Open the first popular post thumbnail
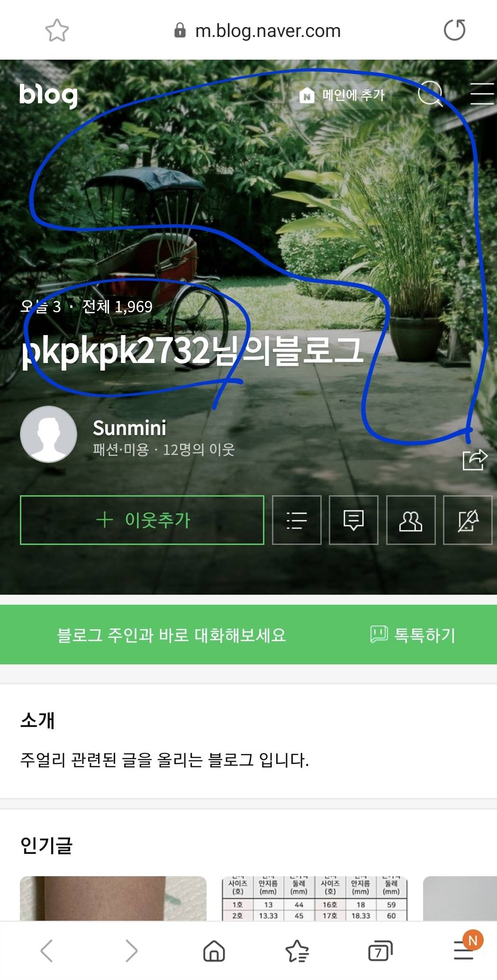This screenshot has width=497, height=980. tap(113, 898)
